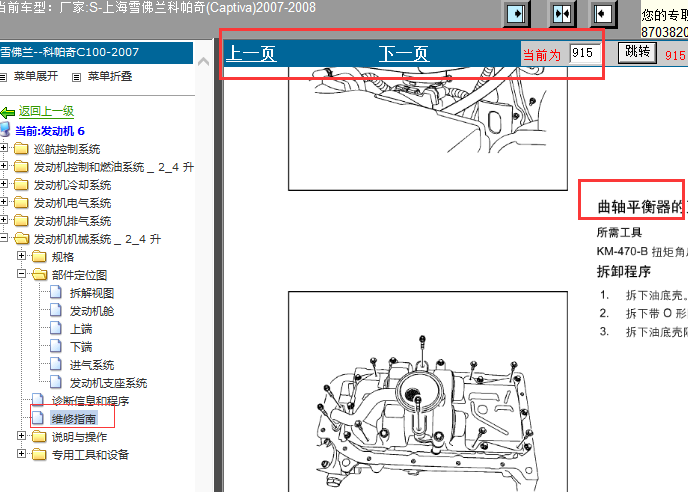
Task: Go to previous page via 上一页
Action: click(x=251, y=54)
